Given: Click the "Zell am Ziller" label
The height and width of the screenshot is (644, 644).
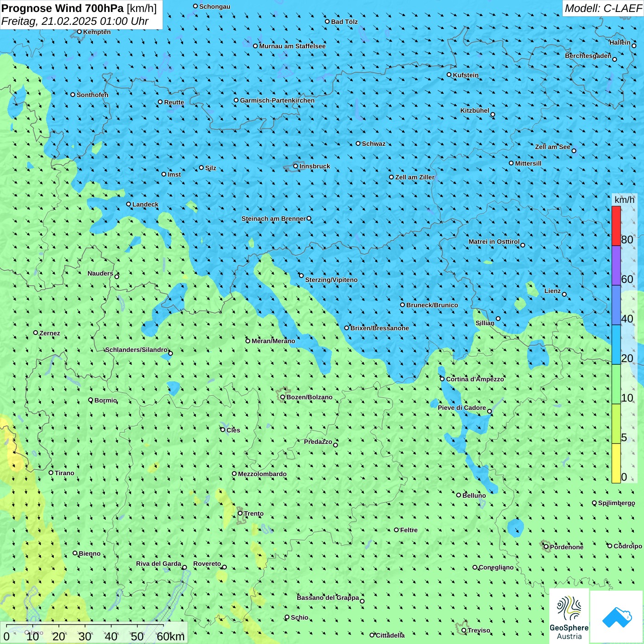Looking at the screenshot, I should pos(415,177).
